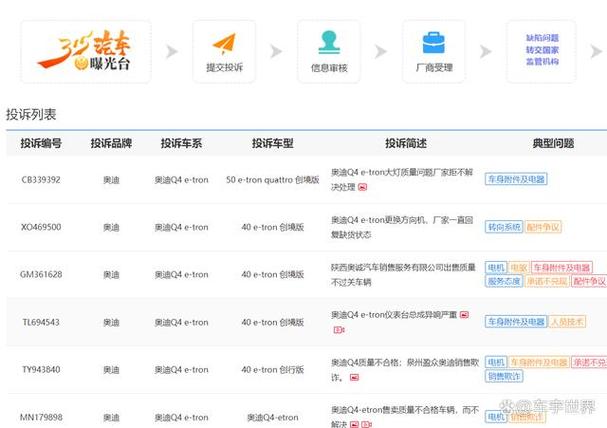Click 投诉简述 column header
The image size is (607, 428).
[406, 144]
